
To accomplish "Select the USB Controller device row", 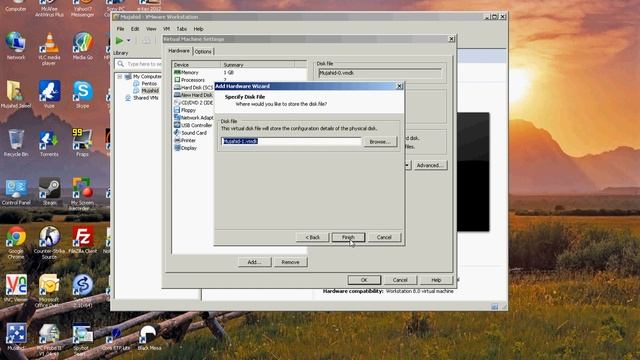I will (x=193, y=125).
